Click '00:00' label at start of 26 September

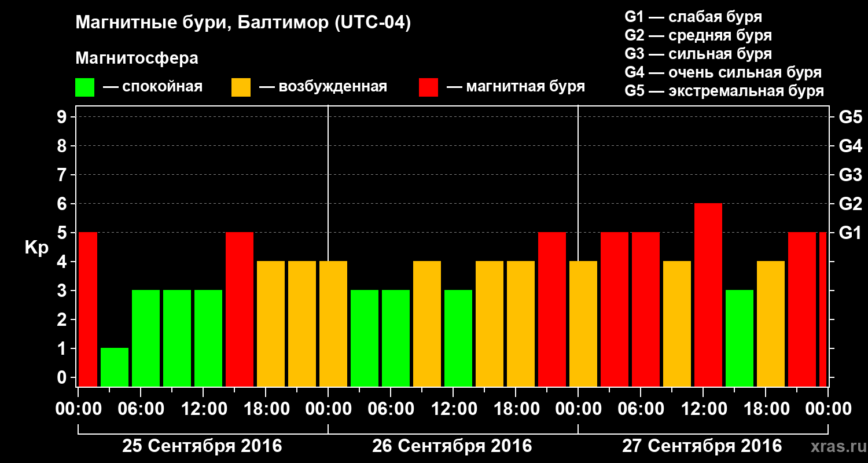328,409
